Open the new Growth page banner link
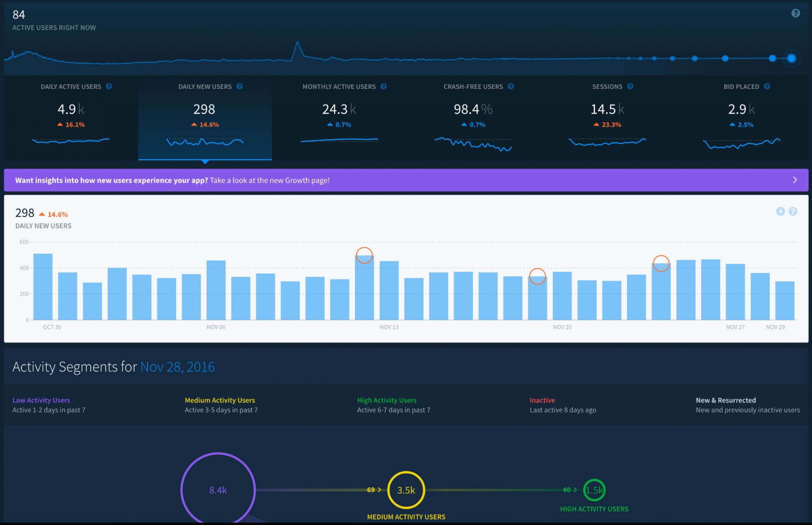Viewport: 812px width, 525px height. [269, 180]
